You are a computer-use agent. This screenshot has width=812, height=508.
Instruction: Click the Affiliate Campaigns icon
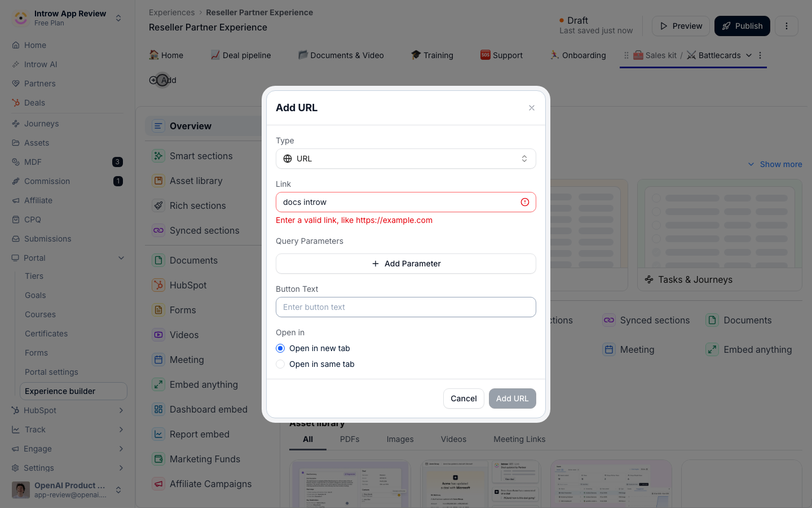point(158,484)
